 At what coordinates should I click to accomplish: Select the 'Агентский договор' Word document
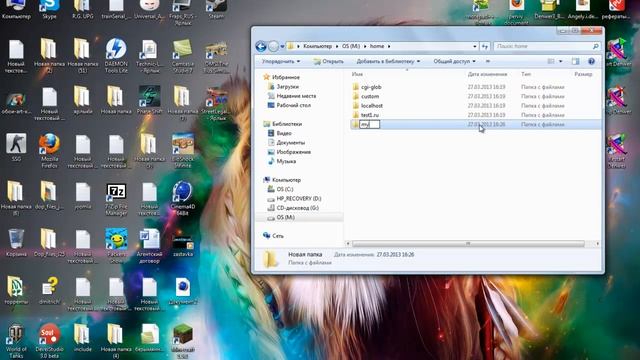pyautogui.click(x=149, y=246)
